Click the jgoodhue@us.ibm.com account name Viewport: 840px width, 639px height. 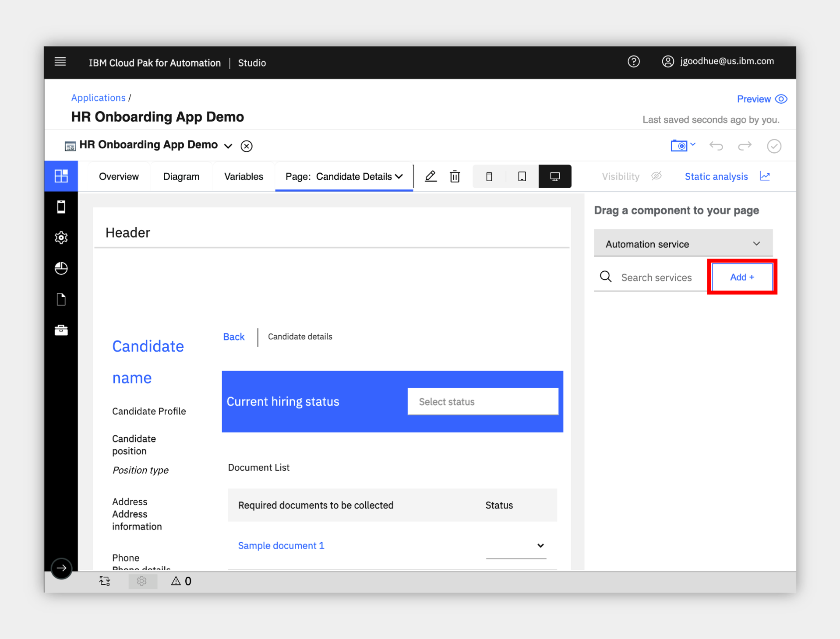point(727,61)
